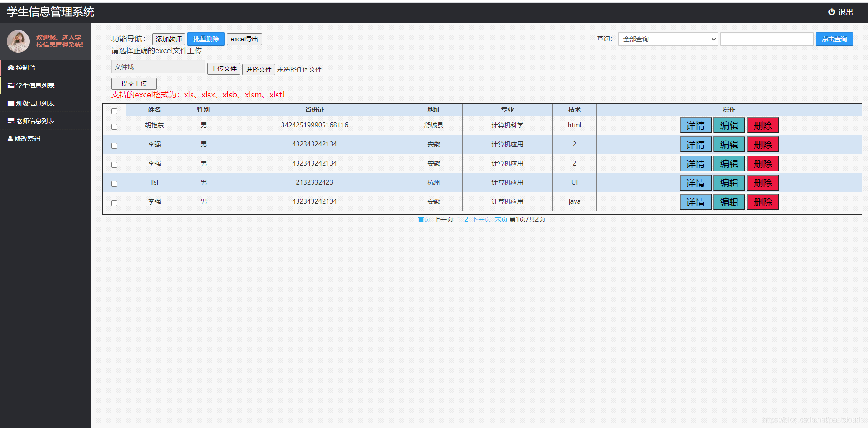Viewport: 868px width, 428px height.
Task: Check the box for 李强 row with java
Action: (x=115, y=203)
